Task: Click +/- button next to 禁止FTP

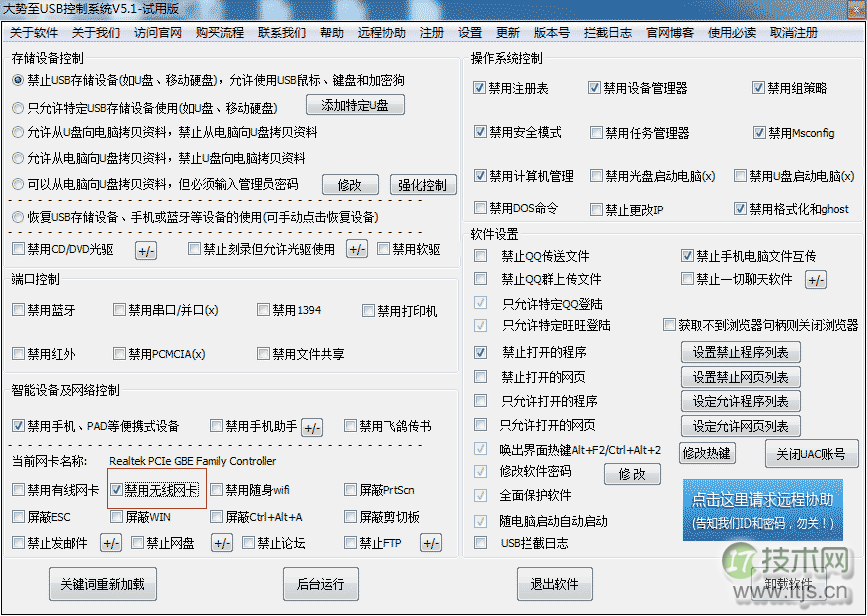Action: [x=430, y=543]
